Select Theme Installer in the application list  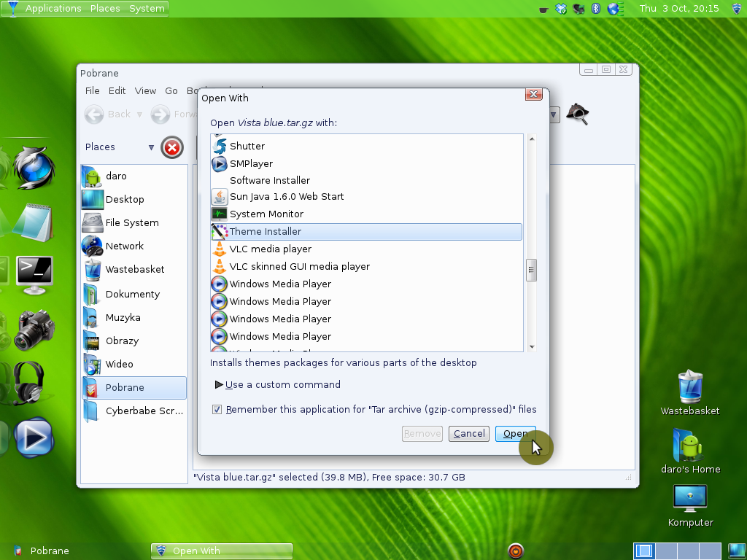266,232
